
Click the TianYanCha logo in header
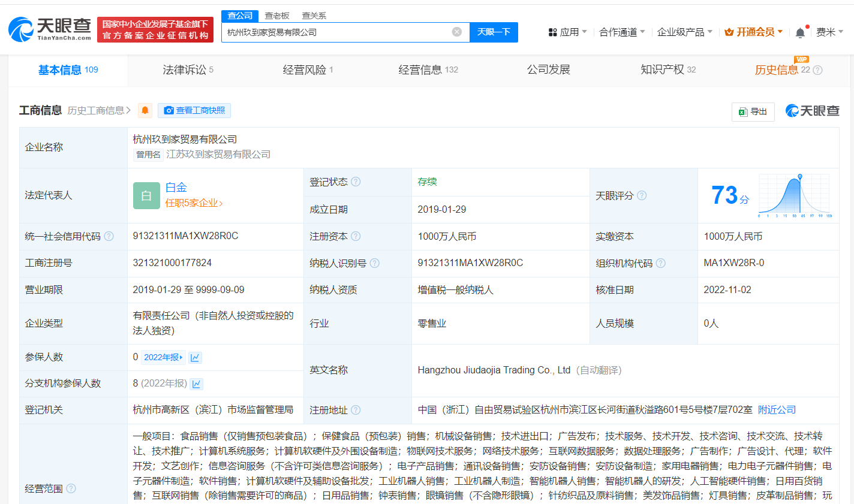50,29
